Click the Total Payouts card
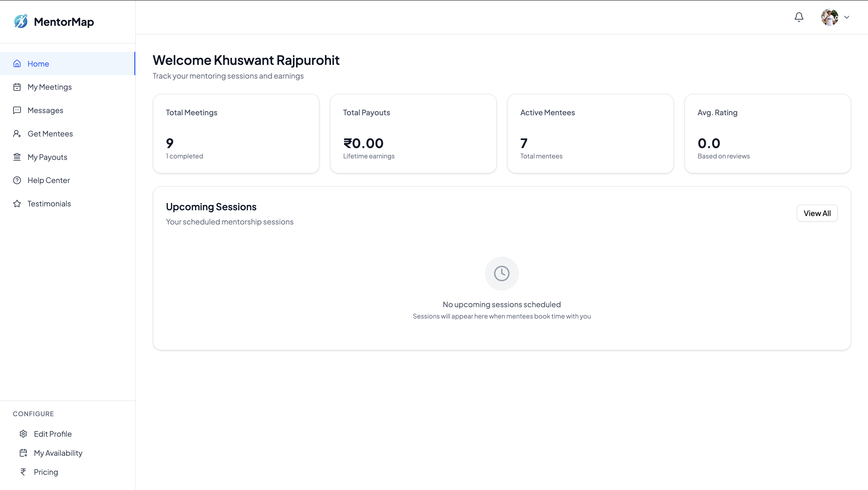This screenshot has width=868, height=490. tap(413, 133)
